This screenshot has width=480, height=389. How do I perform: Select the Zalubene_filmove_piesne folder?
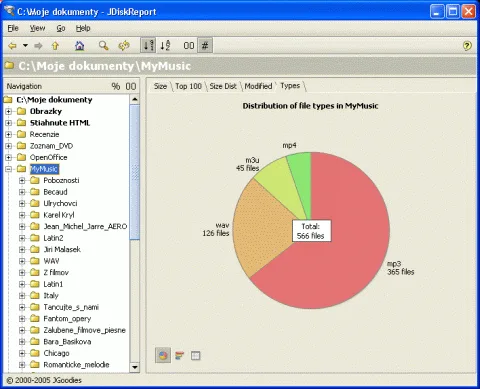coord(85,330)
